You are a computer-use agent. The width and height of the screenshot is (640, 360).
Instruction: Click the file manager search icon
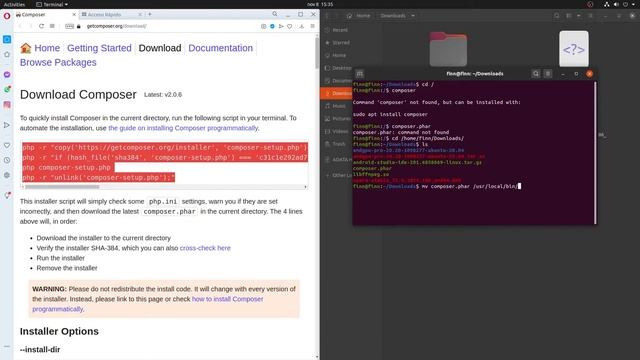pos(557,16)
